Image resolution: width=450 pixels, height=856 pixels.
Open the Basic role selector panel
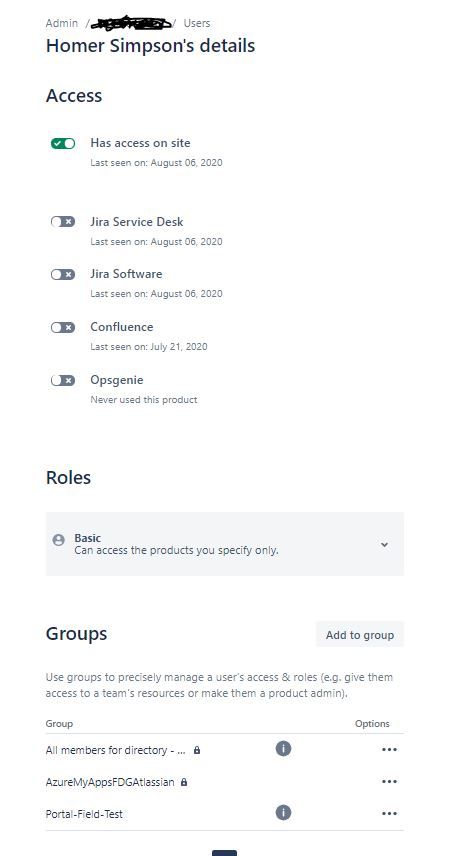224,544
